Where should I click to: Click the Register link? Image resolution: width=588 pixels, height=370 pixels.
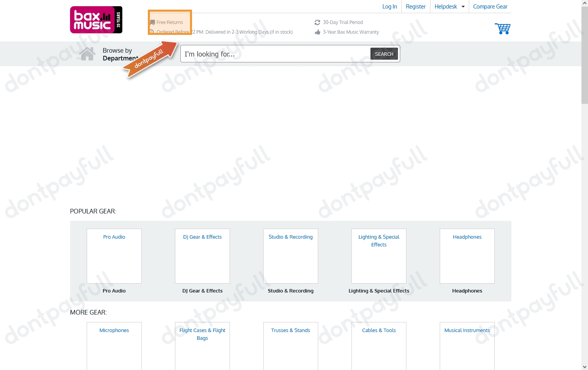click(x=416, y=7)
